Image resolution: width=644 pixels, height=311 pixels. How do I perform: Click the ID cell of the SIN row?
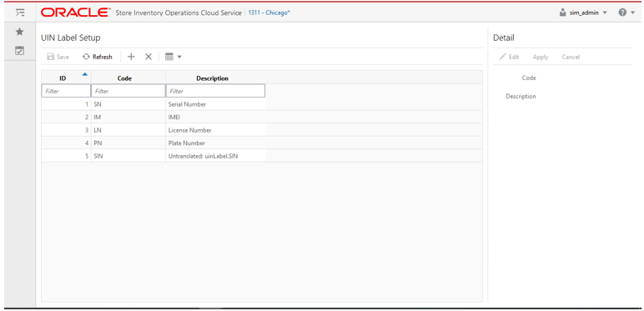(66, 156)
